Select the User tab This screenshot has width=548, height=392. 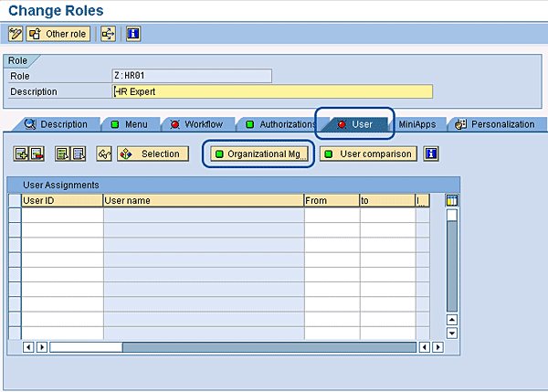[x=355, y=124]
